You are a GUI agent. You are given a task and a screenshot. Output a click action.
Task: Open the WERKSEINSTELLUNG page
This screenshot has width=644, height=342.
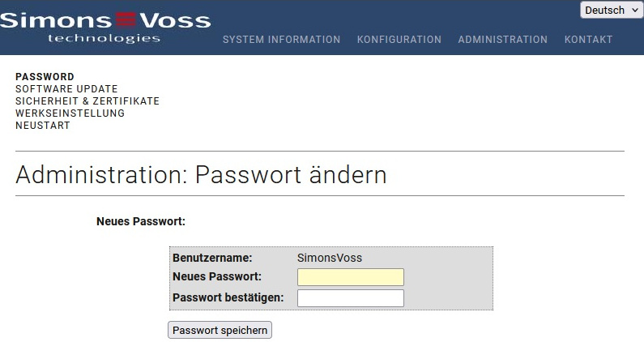pyautogui.click(x=70, y=113)
